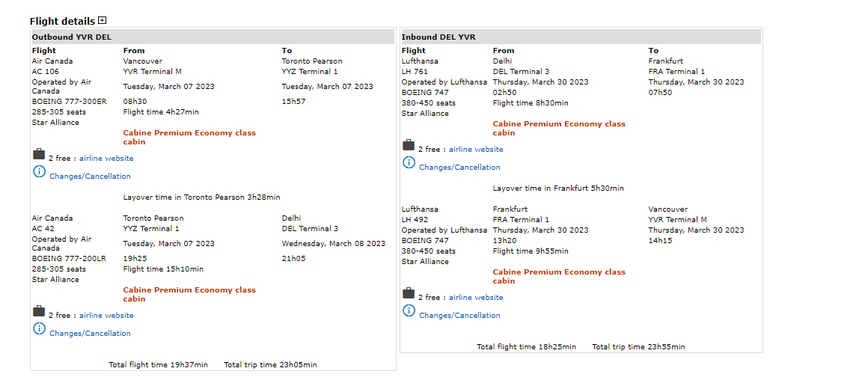Image resolution: width=868 pixels, height=377 pixels.
Task: View Changes/Cancellation for the Toronto to Delhi flight
Action: (90, 334)
